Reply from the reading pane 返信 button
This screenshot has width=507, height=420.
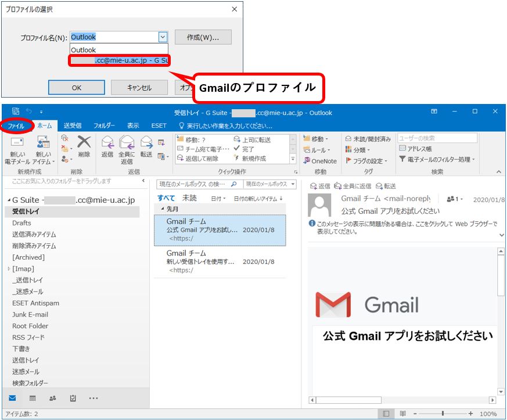point(320,186)
